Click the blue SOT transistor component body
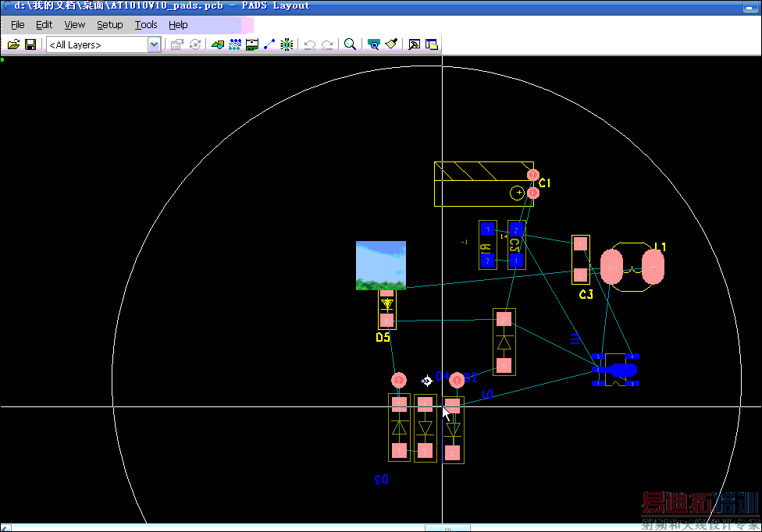This screenshot has height=532, width=762. tap(616, 371)
